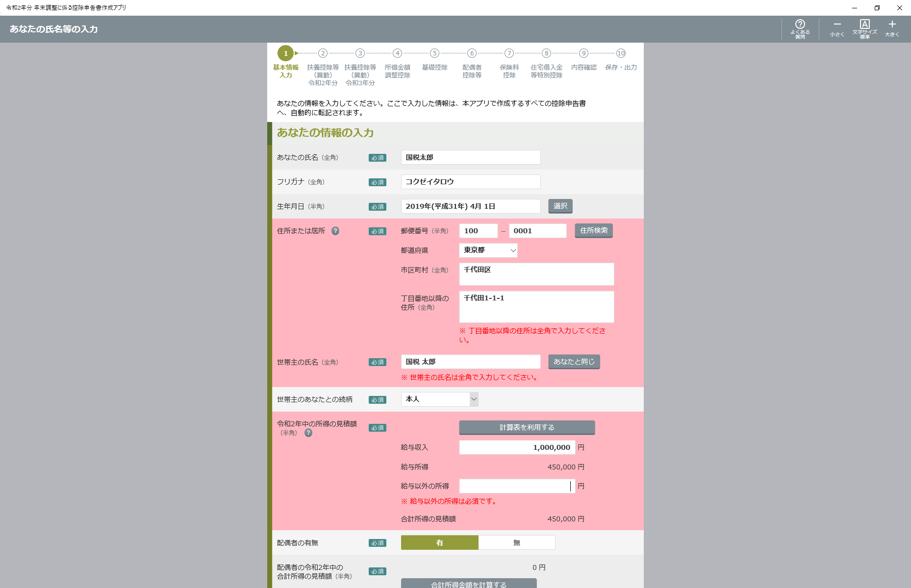This screenshot has width=911, height=588.
Task: Click the step 9 内容確認 circle
Action: click(x=583, y=53)
